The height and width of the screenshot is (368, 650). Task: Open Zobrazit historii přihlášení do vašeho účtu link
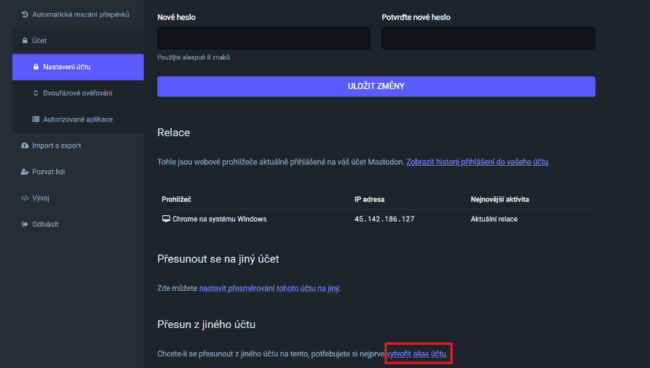pos(477,162)
